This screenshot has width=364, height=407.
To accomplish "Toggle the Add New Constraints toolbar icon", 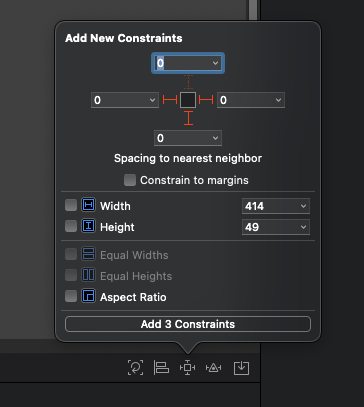I will 187,368.
